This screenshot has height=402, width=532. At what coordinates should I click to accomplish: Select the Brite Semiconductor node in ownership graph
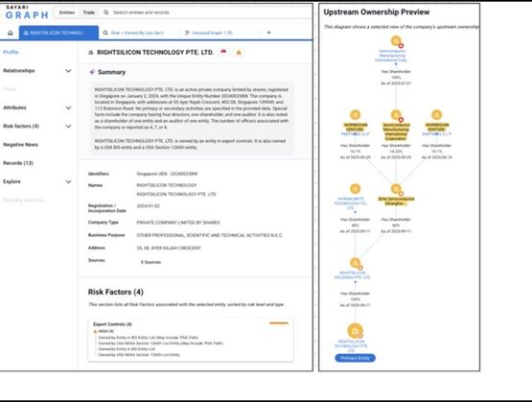click(396, 189)
